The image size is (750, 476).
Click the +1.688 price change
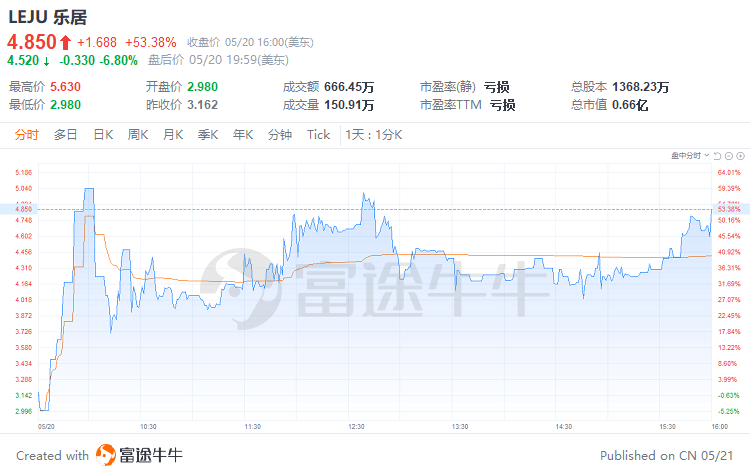click(97, 43)
